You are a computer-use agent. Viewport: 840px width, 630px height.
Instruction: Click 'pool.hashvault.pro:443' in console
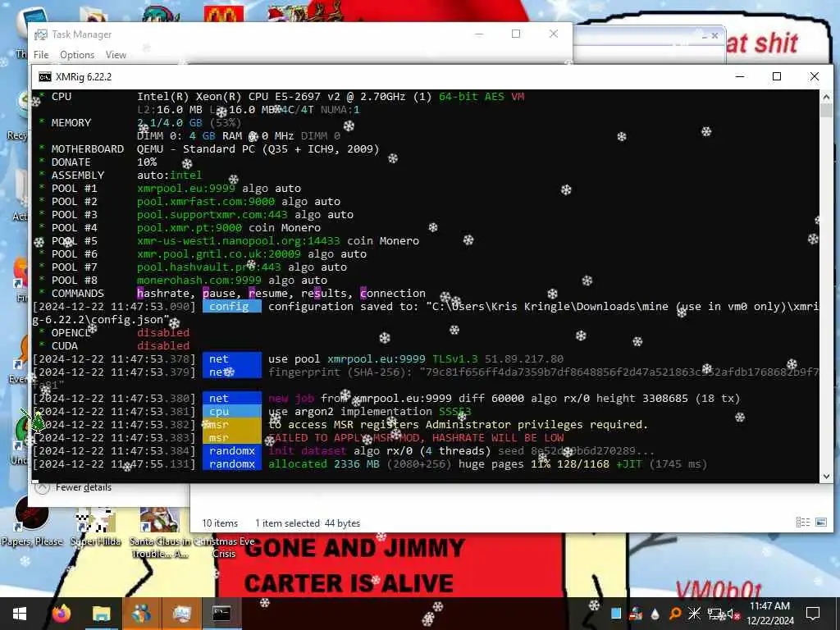coord(209,267)
